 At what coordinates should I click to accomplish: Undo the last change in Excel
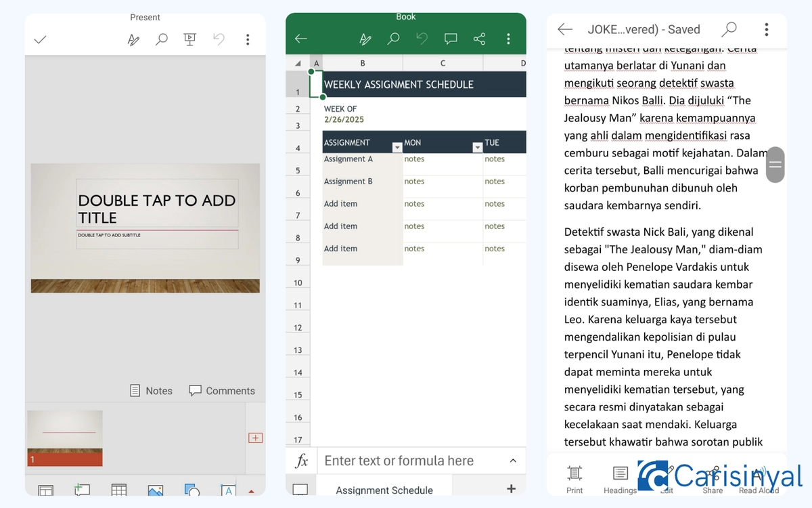click(422, 39)
